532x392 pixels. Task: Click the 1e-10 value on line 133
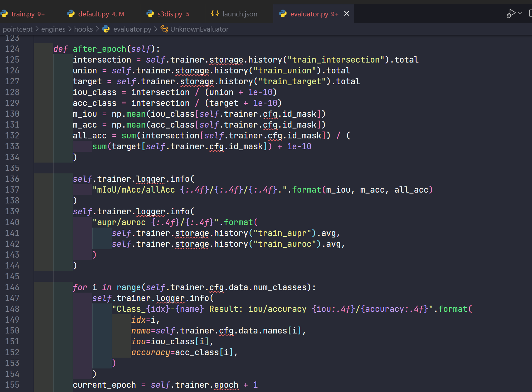tap(299, 146)
